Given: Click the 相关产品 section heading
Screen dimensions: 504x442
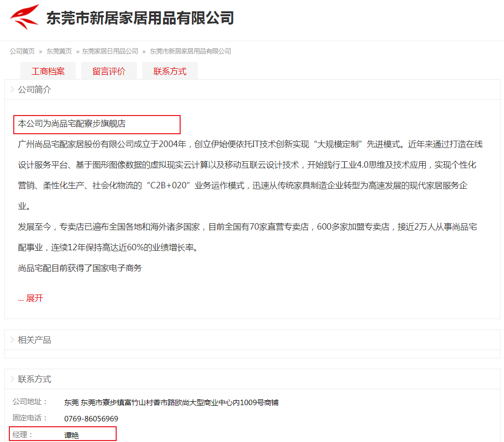Looking at the screenshot, I should pos(34,340).
